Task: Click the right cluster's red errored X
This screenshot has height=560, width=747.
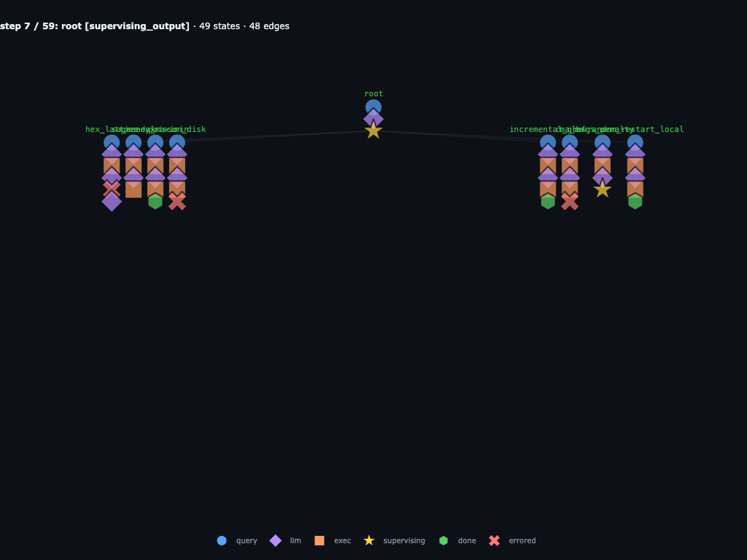Action: click(570, 201)
